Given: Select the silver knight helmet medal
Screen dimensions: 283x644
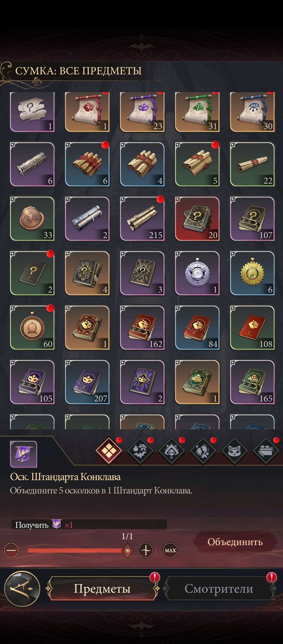Looking at the screenshot, I should pyautogui.click(x=197, y=273).
